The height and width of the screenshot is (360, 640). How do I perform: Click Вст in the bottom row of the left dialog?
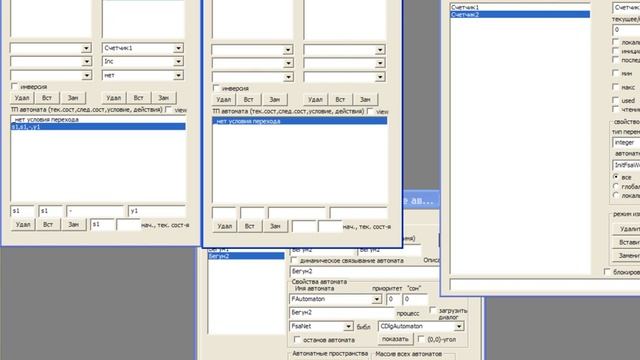[48, 224]
